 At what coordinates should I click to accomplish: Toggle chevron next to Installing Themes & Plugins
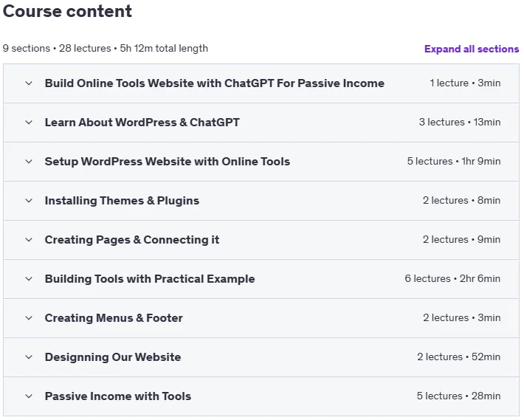(29, 201)
